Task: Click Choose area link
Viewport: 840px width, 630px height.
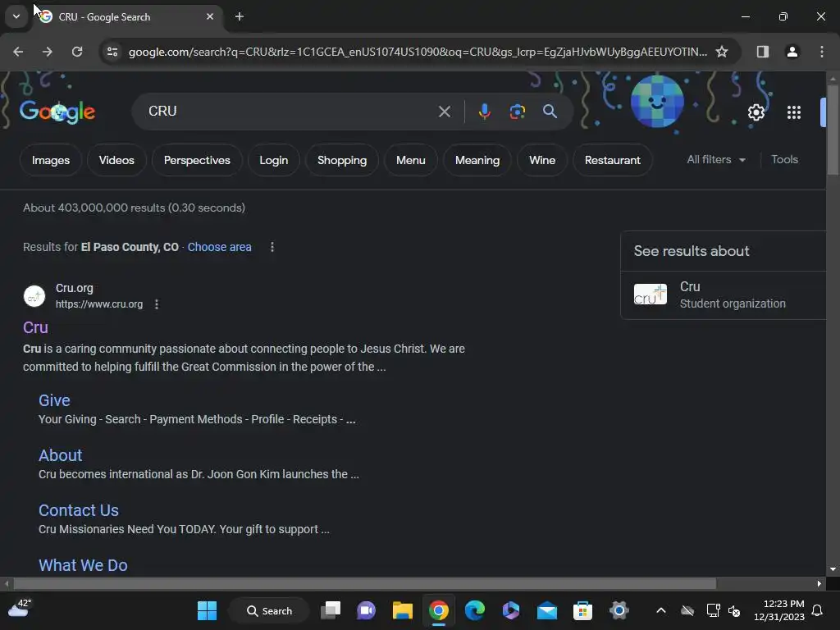Action: click(220, 247)
